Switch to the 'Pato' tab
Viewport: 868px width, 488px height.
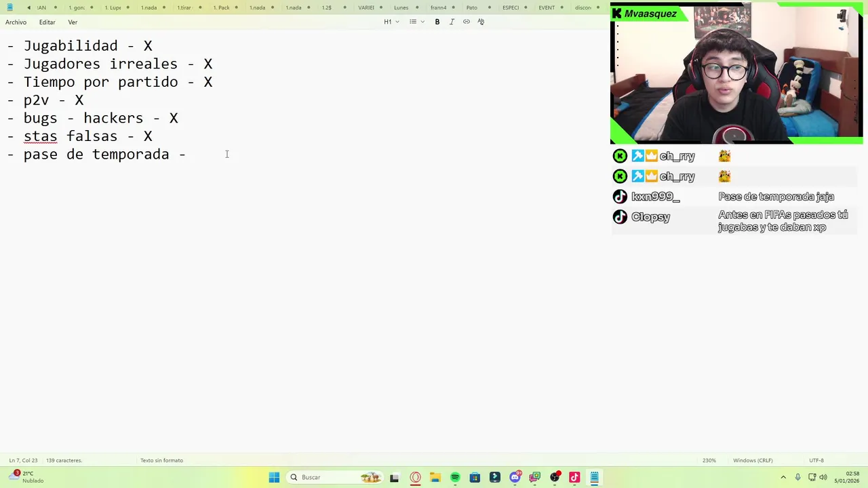[472, 7]
